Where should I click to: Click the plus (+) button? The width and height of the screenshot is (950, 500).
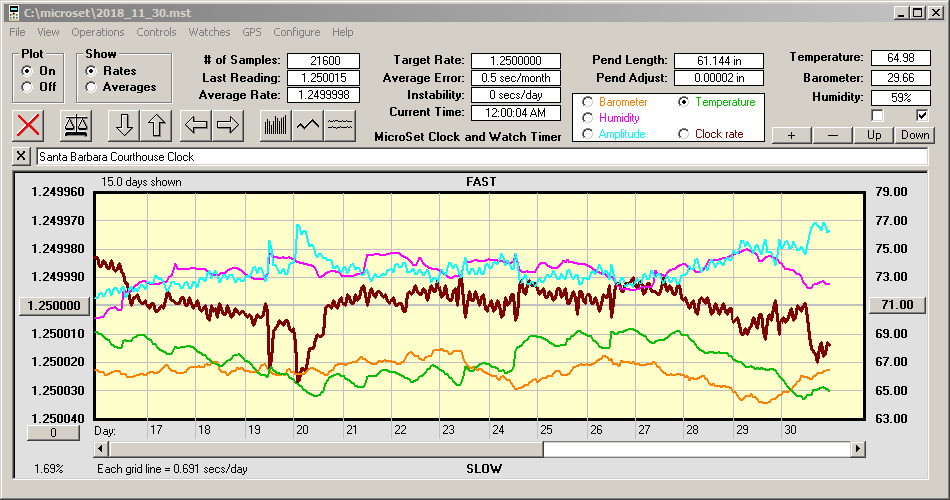click(791, 135)
